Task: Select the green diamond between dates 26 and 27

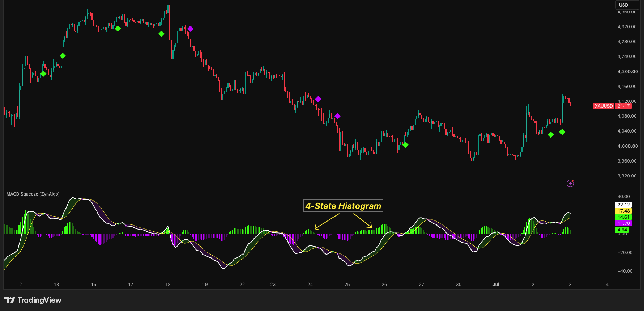Action: (405, 145)
